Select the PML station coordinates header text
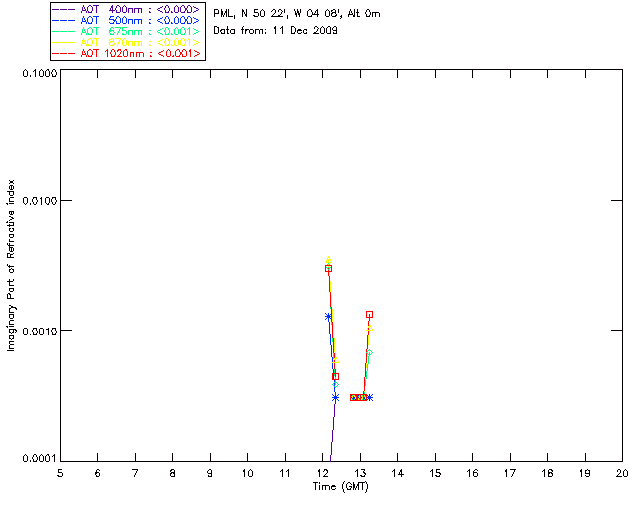The image size is (640, 512). (297, 14)
